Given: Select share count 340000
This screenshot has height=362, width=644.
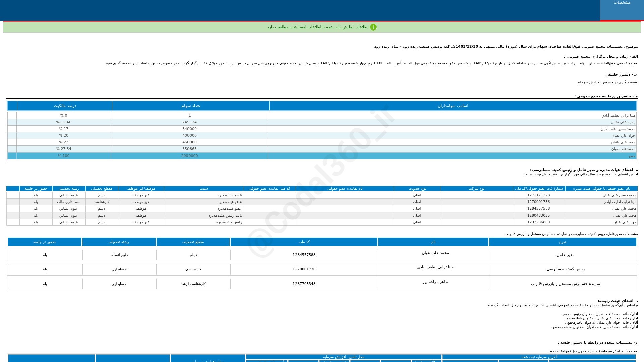Looking at the screenshot, I should point(190,129).
